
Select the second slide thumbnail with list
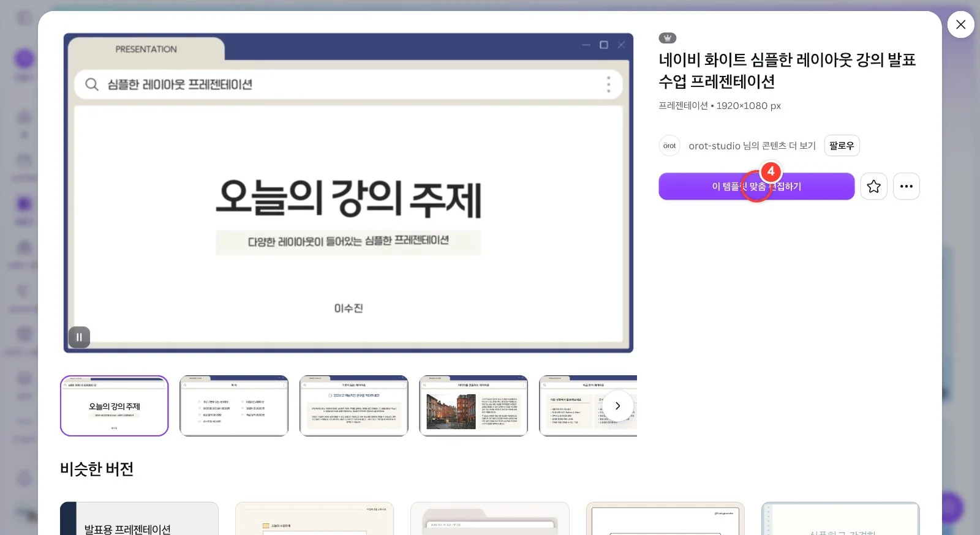tap(234, 406)
